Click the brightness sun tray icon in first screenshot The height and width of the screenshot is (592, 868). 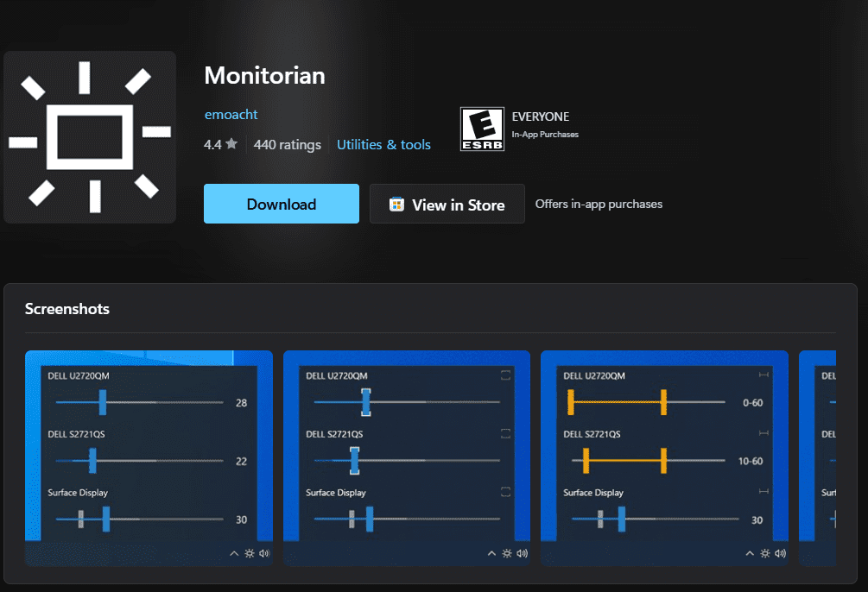pyautogui.click(x=250, y=554)
